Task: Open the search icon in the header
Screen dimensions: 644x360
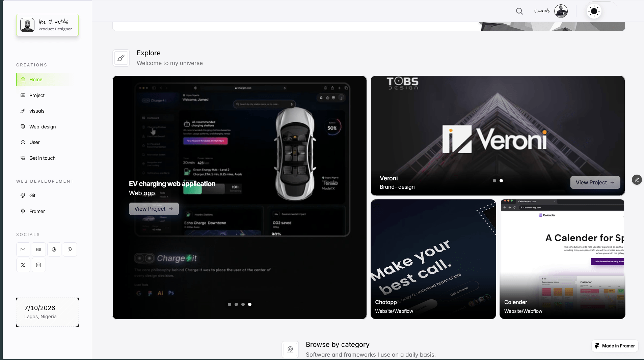Action: [519, 11]
